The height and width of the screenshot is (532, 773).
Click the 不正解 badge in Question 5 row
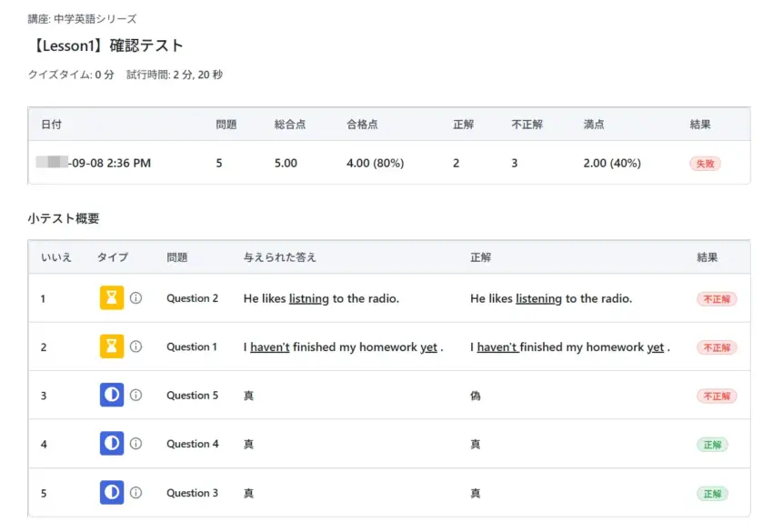tap(717, 396)
